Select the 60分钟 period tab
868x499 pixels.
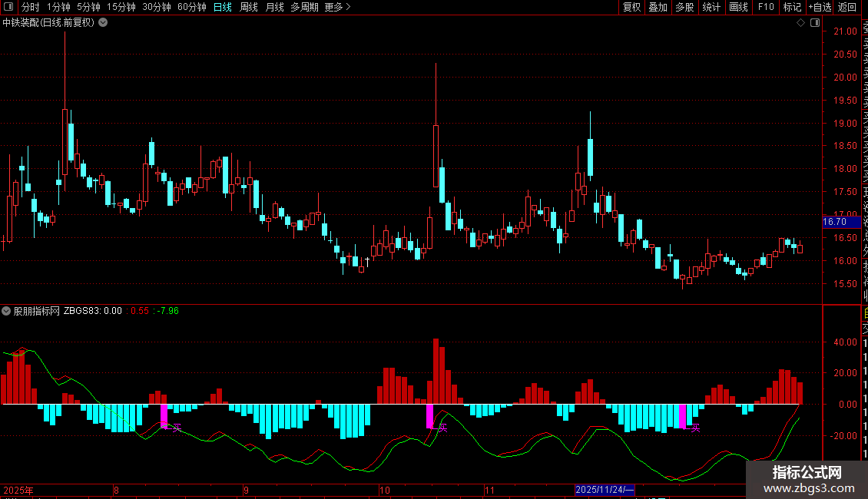(191, 7)
